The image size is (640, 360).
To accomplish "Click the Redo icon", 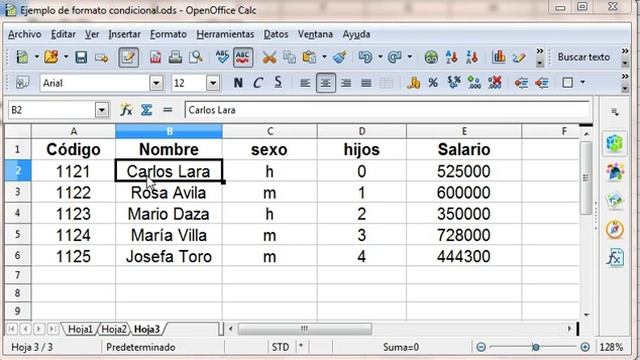I will click(395, 57).
